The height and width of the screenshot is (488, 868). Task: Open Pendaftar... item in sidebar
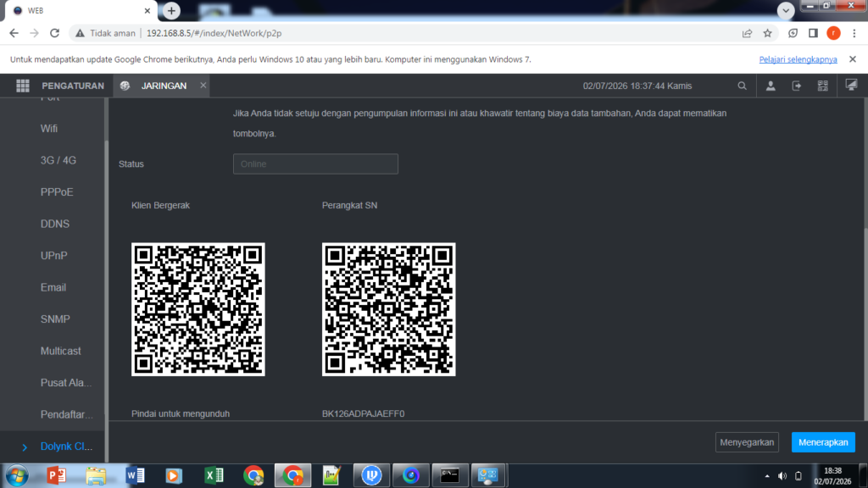tap(66, 414)
